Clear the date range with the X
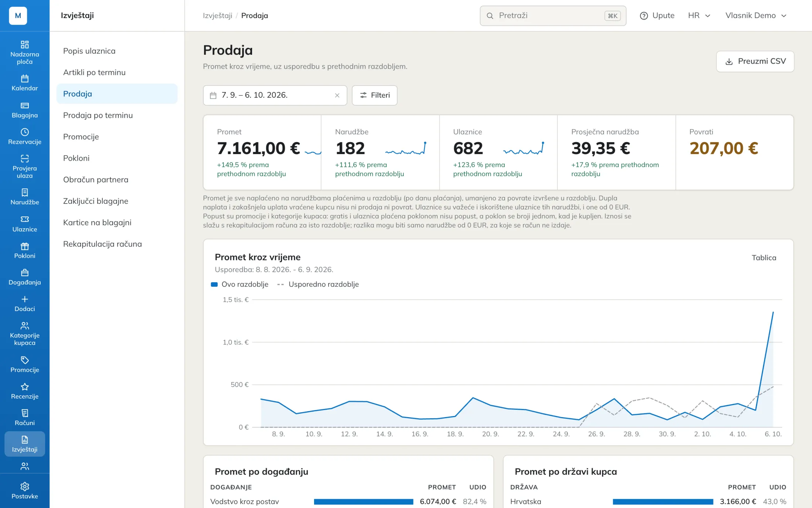812x508 pixels. (x=337, y=95)
